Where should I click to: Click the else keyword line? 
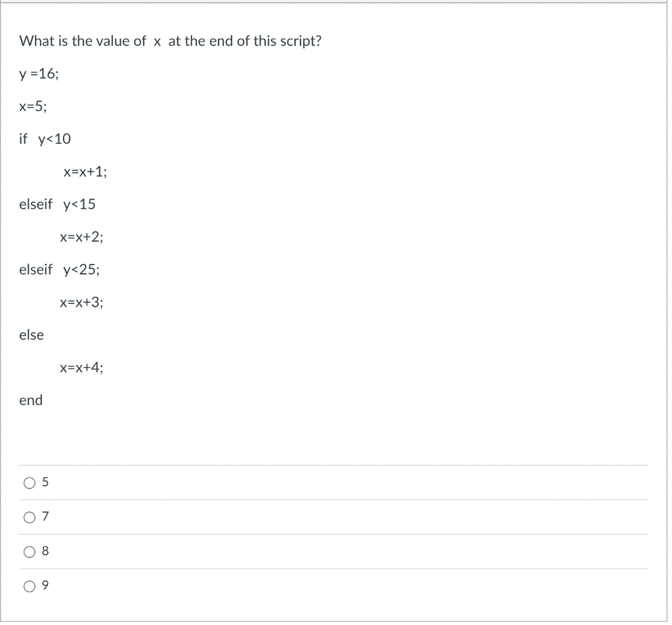(x=31, y=335)
